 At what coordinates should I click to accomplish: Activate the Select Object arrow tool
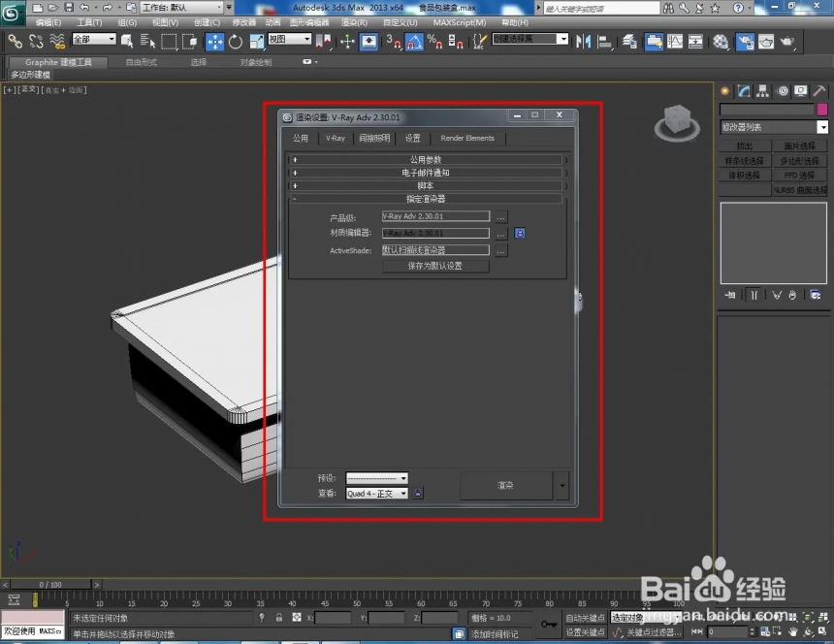click(x=127, y=41)
